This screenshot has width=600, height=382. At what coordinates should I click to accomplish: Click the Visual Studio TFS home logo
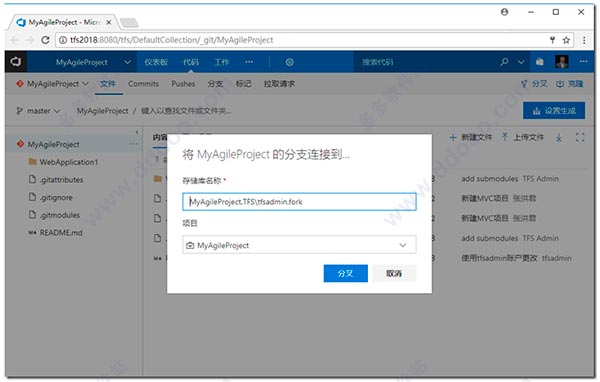[x=16, y=62]
